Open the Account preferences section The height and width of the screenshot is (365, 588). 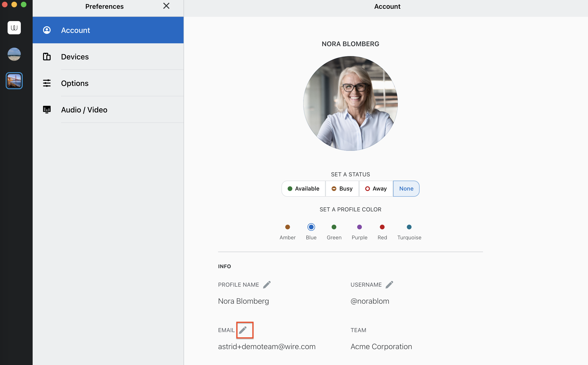tap(108, 30)
